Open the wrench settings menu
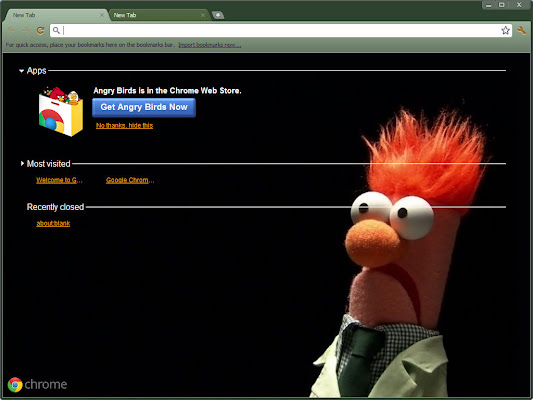 point(521,31)
